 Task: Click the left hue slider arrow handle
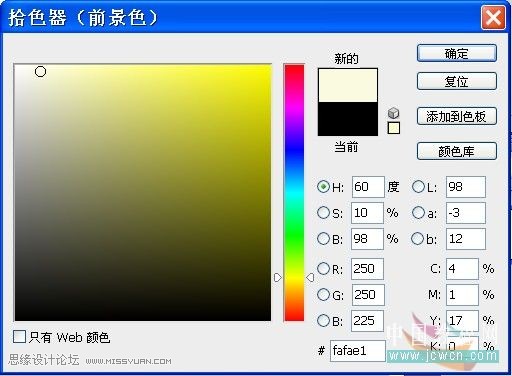pos(277,277)
